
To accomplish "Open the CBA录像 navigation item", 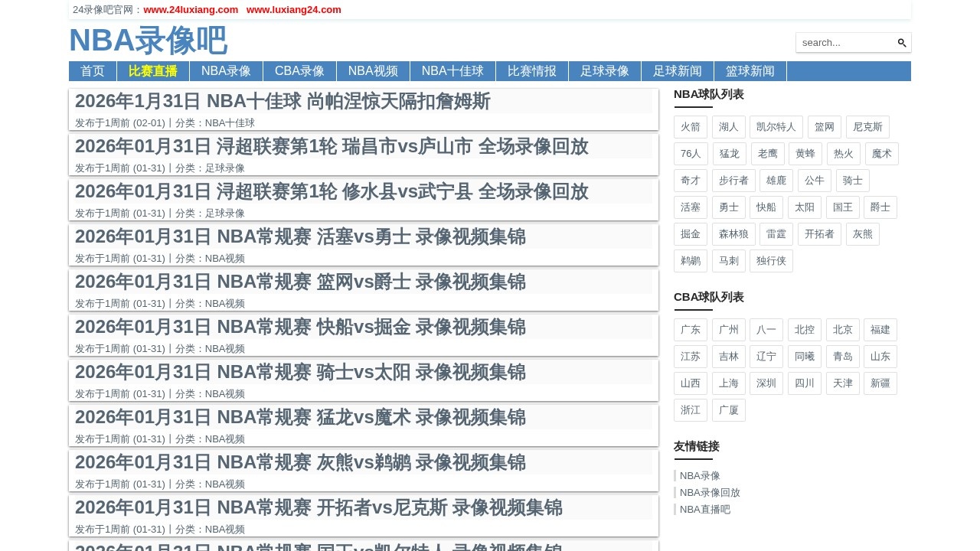I will click(x=299, y=70).
